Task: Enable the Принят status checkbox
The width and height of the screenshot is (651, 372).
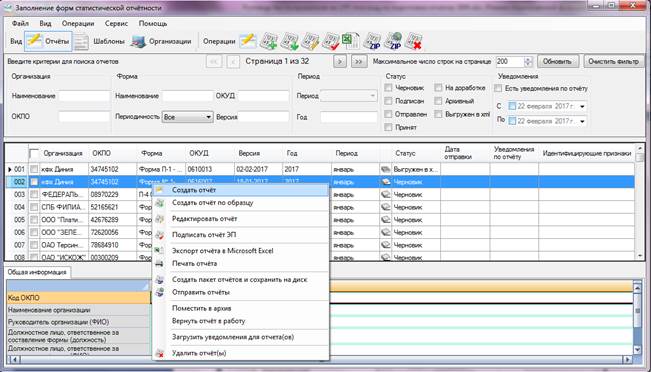Action: (388, 127)
